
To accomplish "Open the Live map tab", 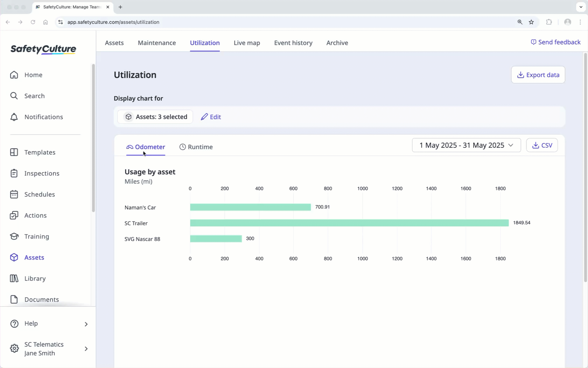I will coord(247,43).
